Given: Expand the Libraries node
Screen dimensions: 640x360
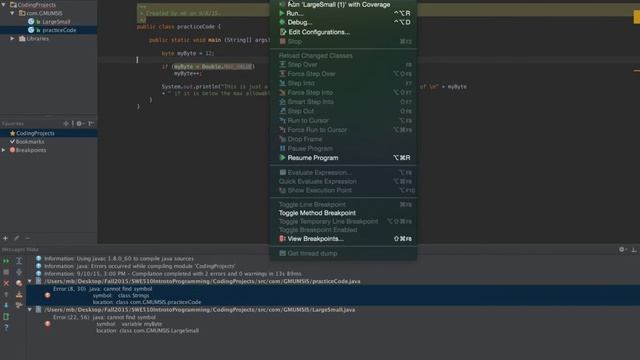Looking at the screenshot, I should [x=12, y=39].
